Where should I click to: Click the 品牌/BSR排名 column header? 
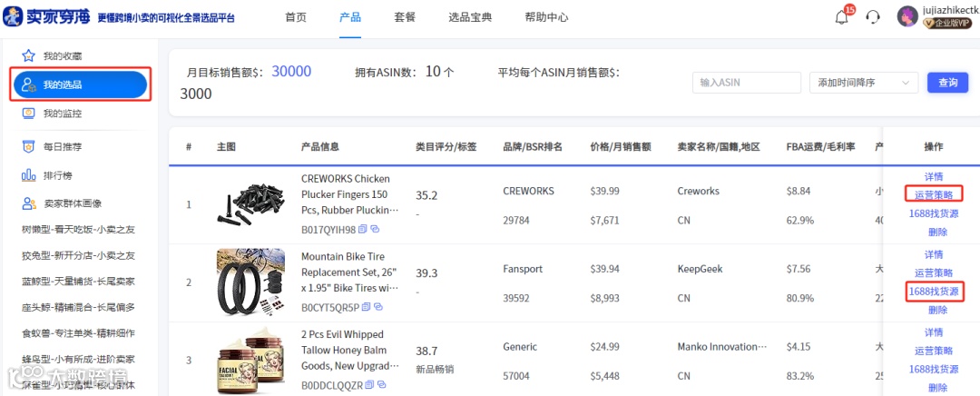point(533,147)
